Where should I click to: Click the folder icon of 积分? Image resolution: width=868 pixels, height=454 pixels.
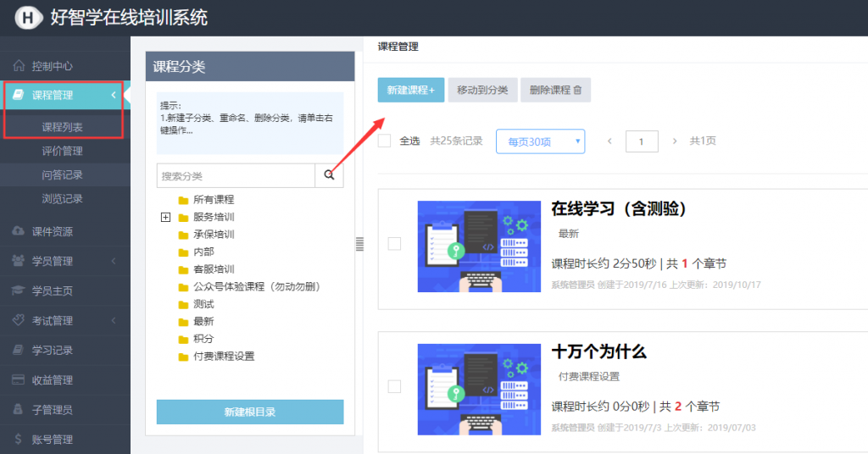click(183, 340)
